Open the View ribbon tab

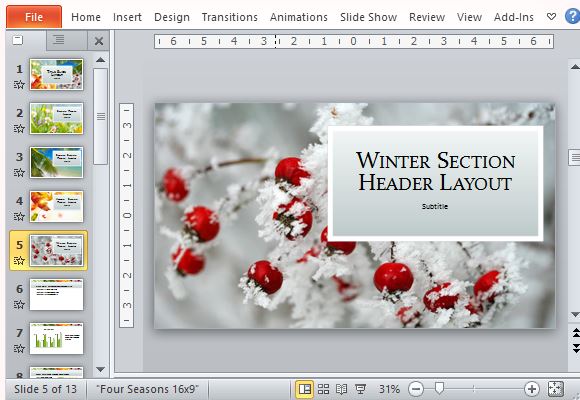click(x=469, y=17)
